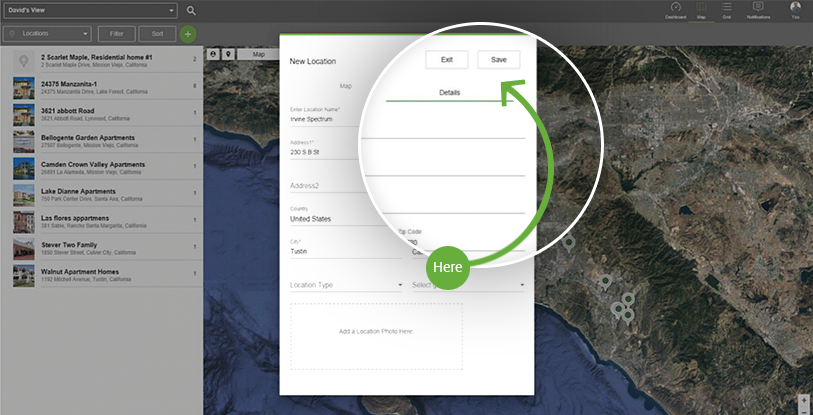Open the Notifications icon
Screen dimensions: 813x415
coord(758,10)
